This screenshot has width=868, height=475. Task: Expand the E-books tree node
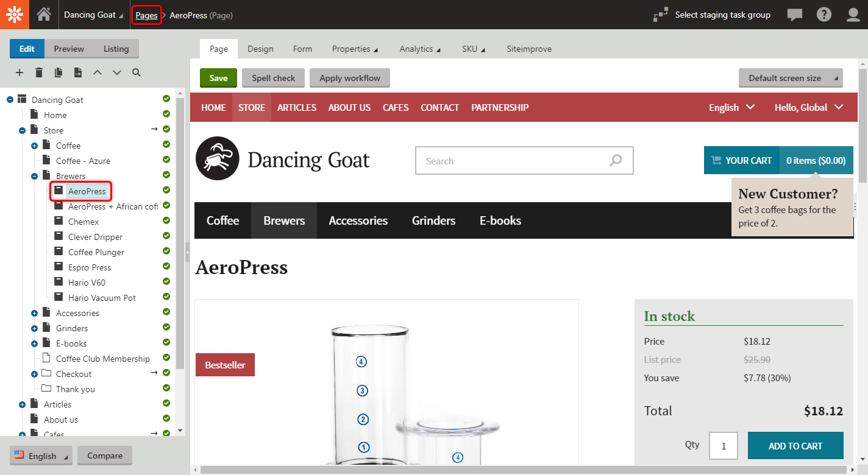click(34, 343)
